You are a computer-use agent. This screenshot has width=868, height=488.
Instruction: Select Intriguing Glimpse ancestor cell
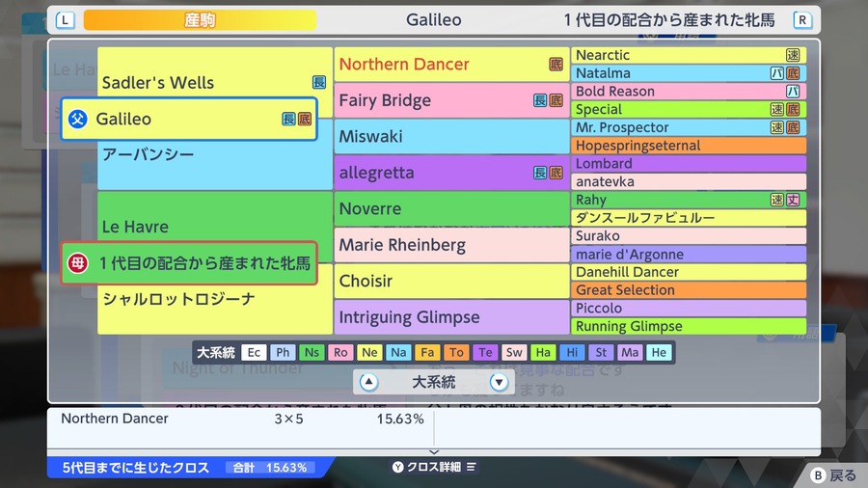coord(451,317)
